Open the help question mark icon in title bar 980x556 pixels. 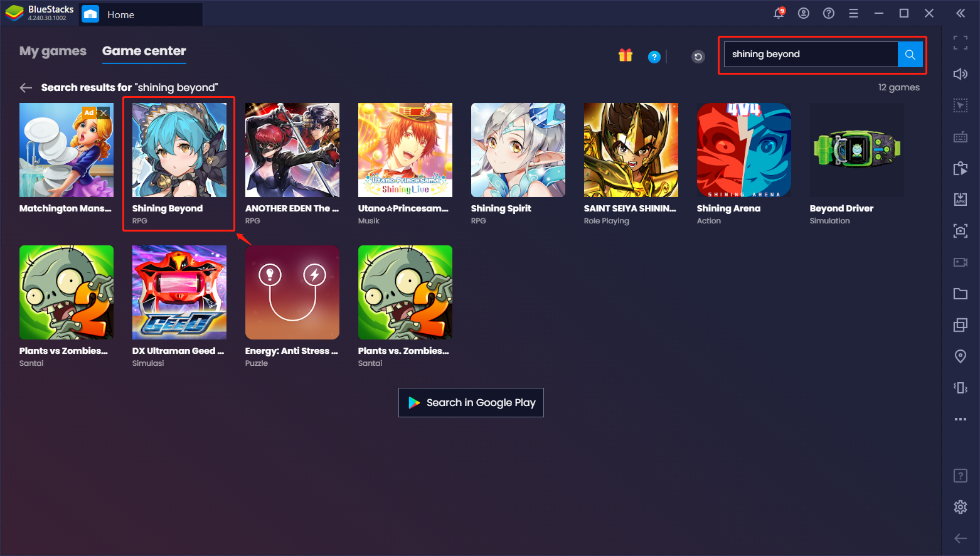click(829, 13)
